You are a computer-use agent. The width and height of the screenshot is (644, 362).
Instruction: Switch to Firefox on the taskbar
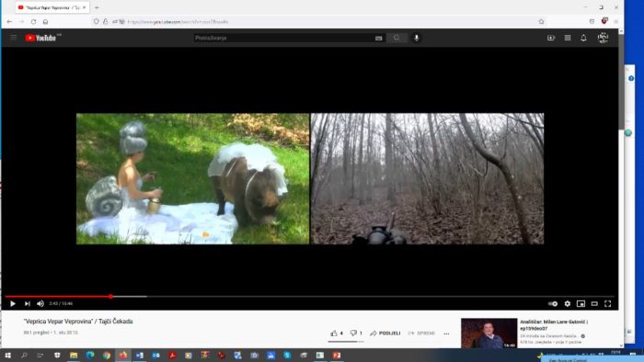122,355
